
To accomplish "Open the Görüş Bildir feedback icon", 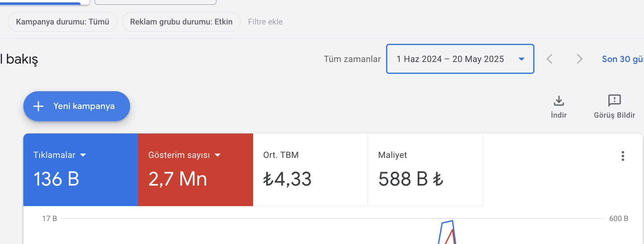I will click(614, 100).
